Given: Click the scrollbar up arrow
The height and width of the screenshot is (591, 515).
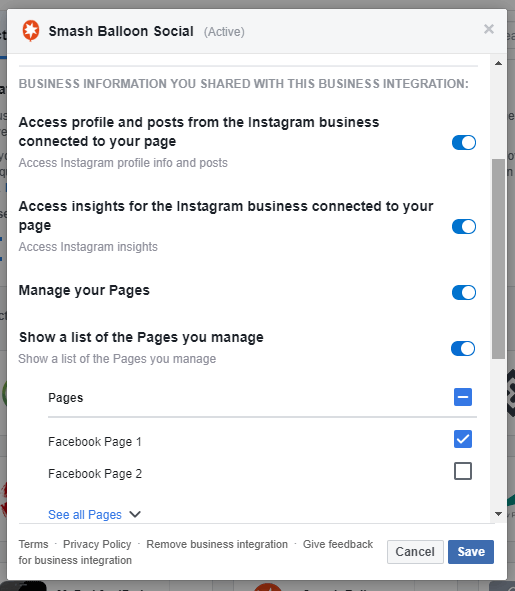Looking at the screenshot, I should click(498, 63).
